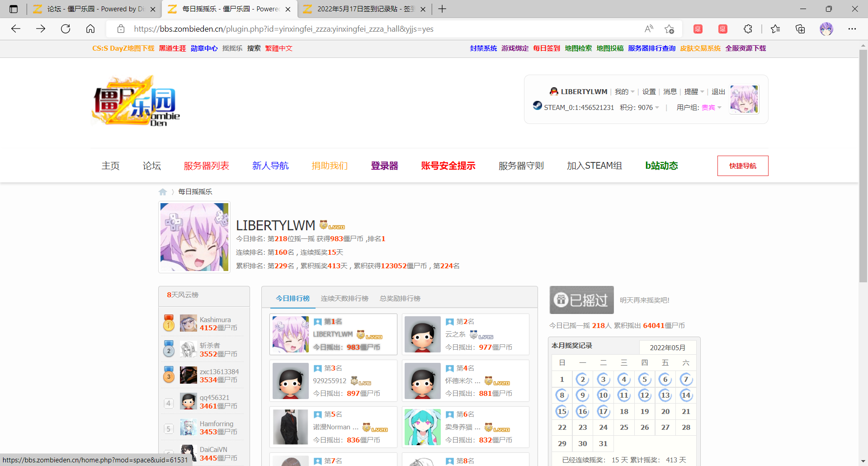Screen dimensions: 868x466
Task: Click day 2 in the calendar
Action: pyautogui.click(x=583, y=379)
